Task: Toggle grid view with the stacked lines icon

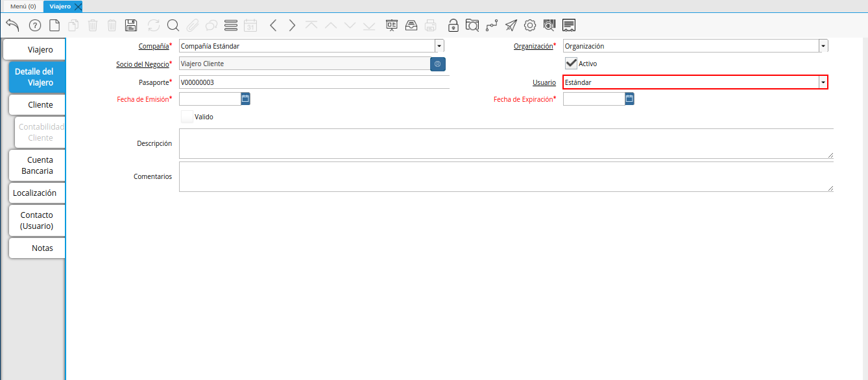Action: 231,25
